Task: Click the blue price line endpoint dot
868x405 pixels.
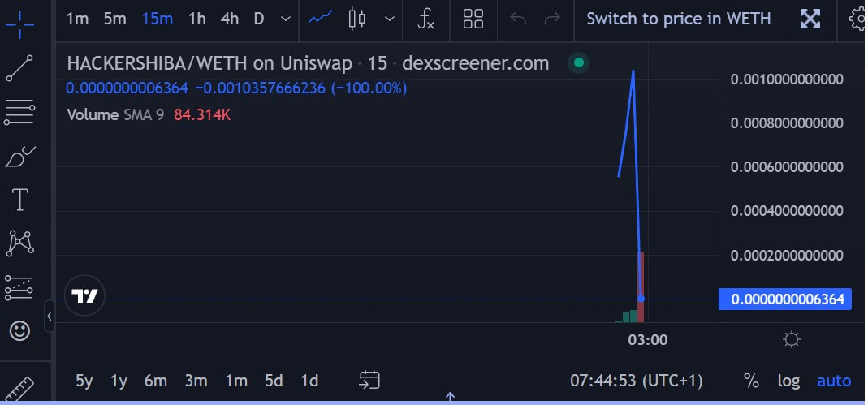Action: [x=641, y=299]
